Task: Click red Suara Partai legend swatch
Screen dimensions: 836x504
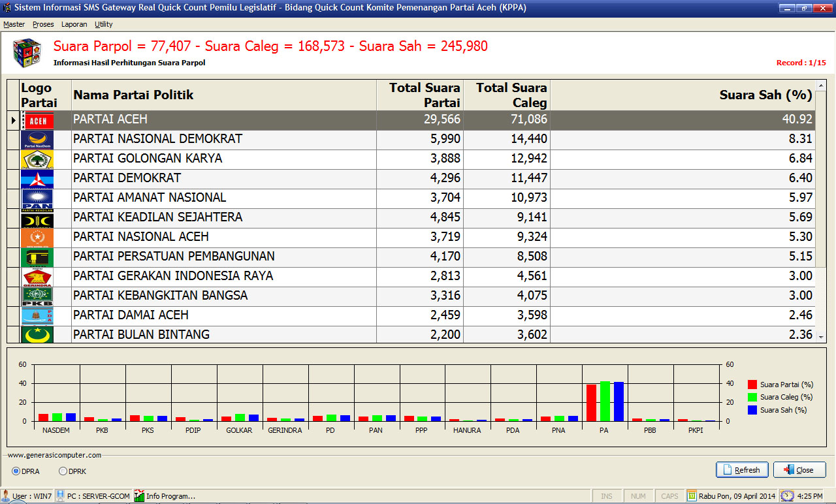Action: tap(752, 385)
